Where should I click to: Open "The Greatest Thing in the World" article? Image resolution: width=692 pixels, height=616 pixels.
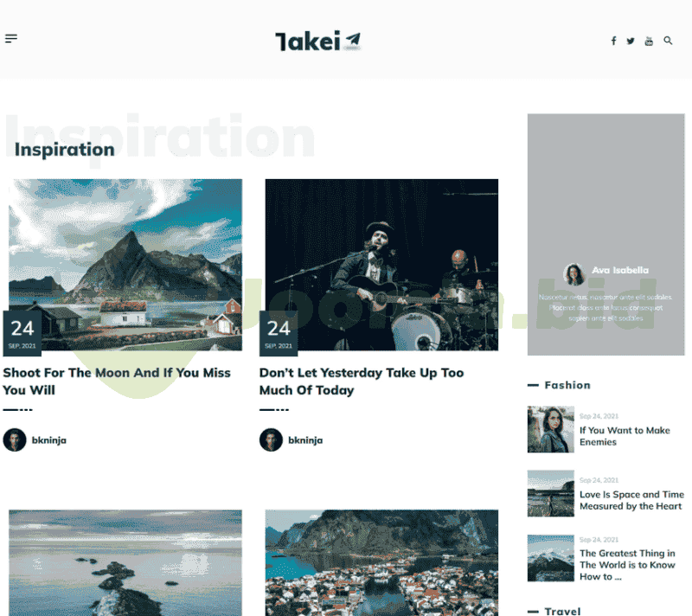click(627, 565)
